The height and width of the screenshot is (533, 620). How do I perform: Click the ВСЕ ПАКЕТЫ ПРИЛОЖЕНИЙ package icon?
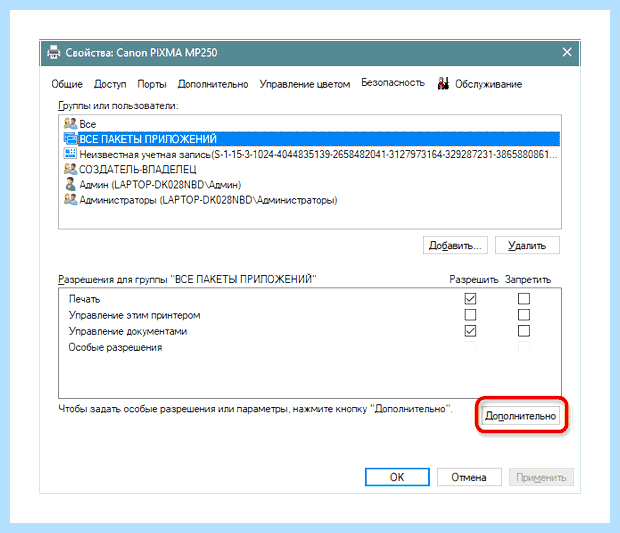70,139
